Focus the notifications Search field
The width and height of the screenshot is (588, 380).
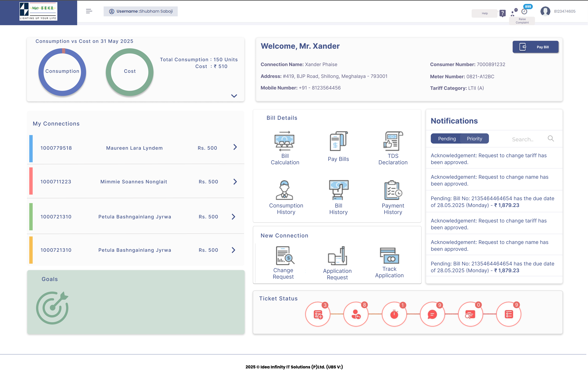(x=523, y=139)
